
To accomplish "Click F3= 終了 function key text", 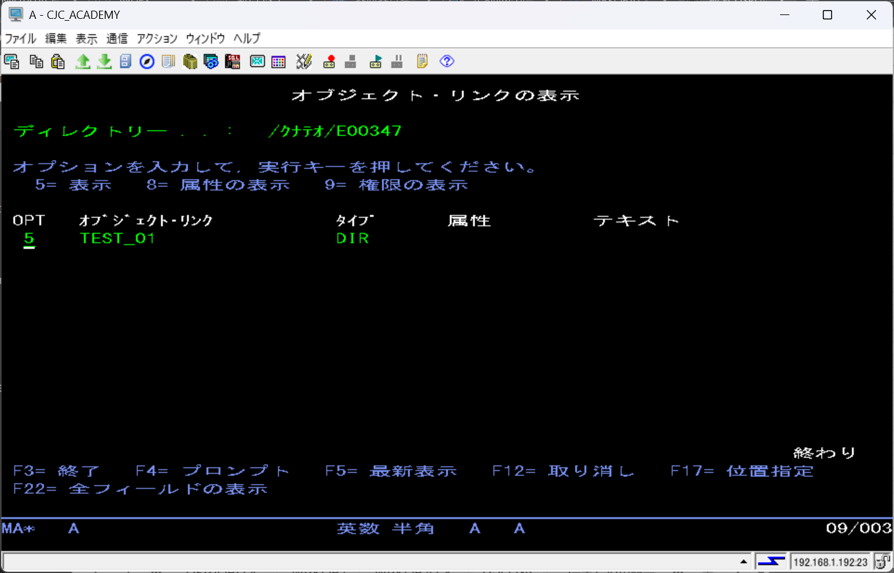I will pyautogui.click(x=56, y=472).
